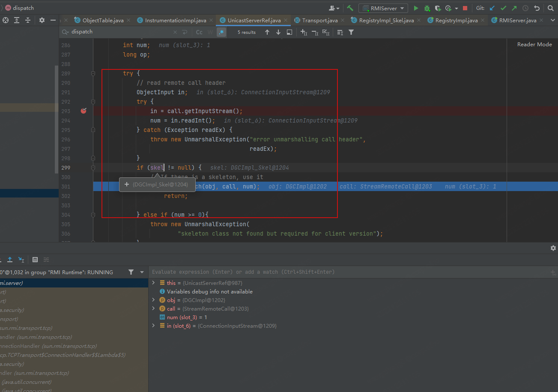558x392 pixels.
Task: Open thread selector dropdown arrow
Action: coord(142,272)
